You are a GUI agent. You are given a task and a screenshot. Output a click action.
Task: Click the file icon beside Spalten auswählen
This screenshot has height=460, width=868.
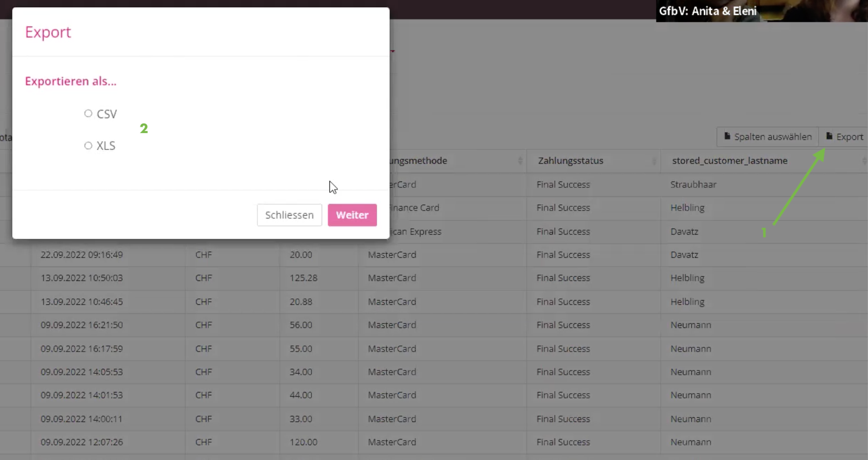pos(727,136)
